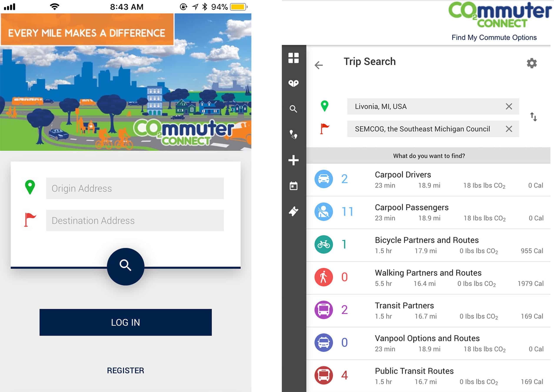Clear the Livonia, MI, USA origin field

pos(509,106)
